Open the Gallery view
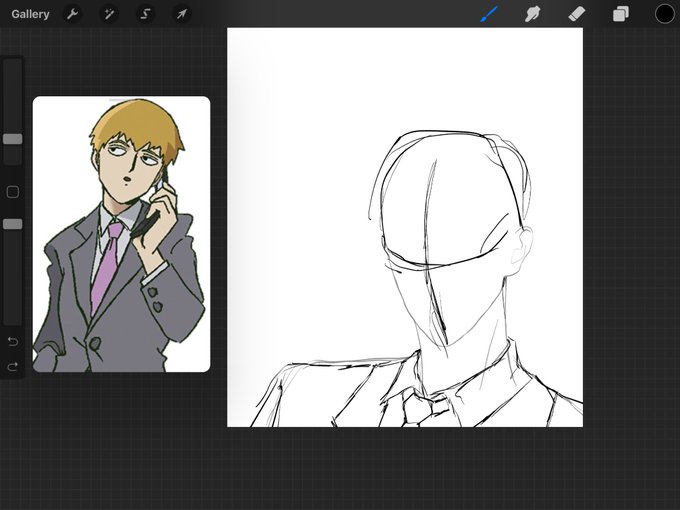Viewport: 680px width, 510px height. pos(30,14)
